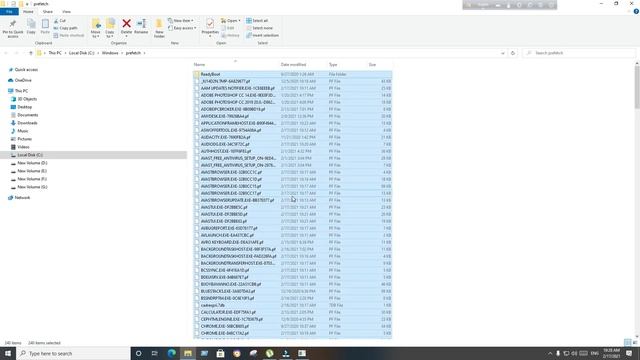Open Desktop in navigation pane
This screenshot has height=360, width=640.
click(24, 107)
